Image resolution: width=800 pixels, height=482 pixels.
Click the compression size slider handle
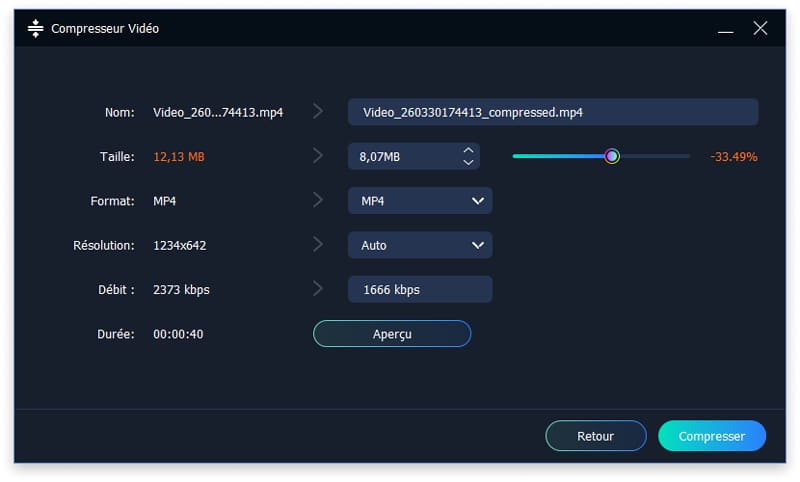coord(612,156)
